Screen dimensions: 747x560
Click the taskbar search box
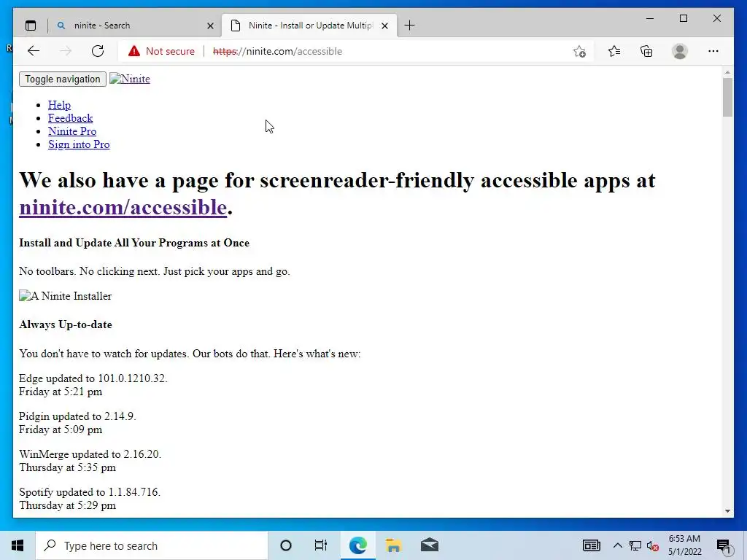coord(152,545)
